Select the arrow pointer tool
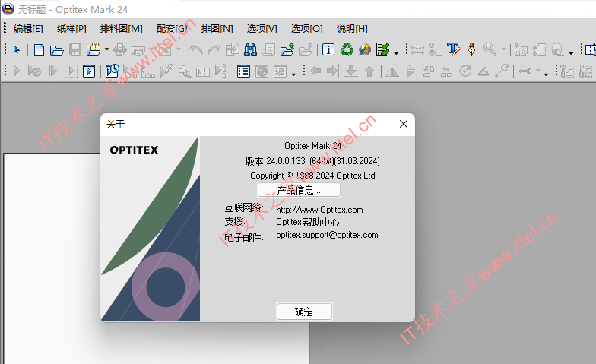596x364 pixels. [17, 50]
